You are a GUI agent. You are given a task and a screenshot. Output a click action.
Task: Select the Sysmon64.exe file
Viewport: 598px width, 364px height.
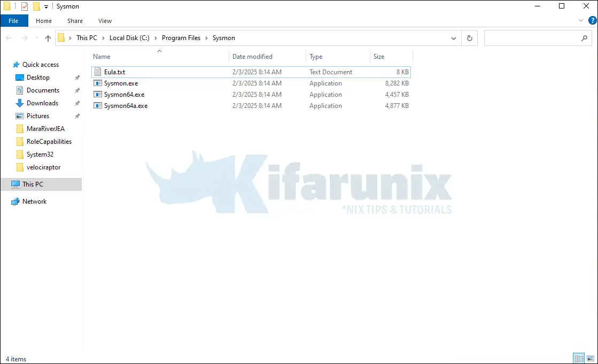tap(251, 94)
